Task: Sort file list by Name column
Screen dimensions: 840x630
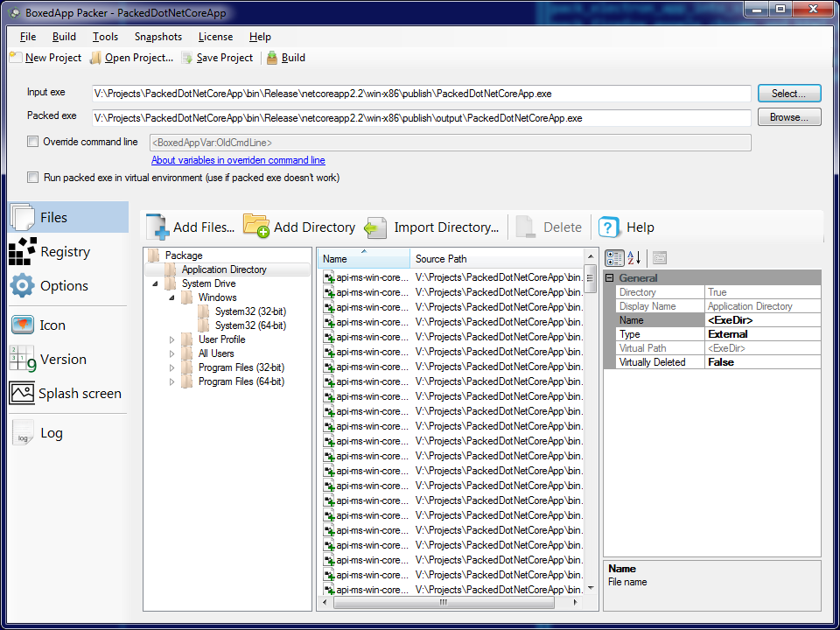Action: 364,259
